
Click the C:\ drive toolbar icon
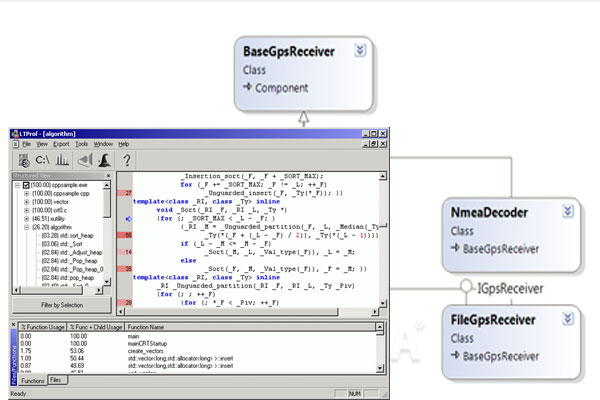coord(43,160)
